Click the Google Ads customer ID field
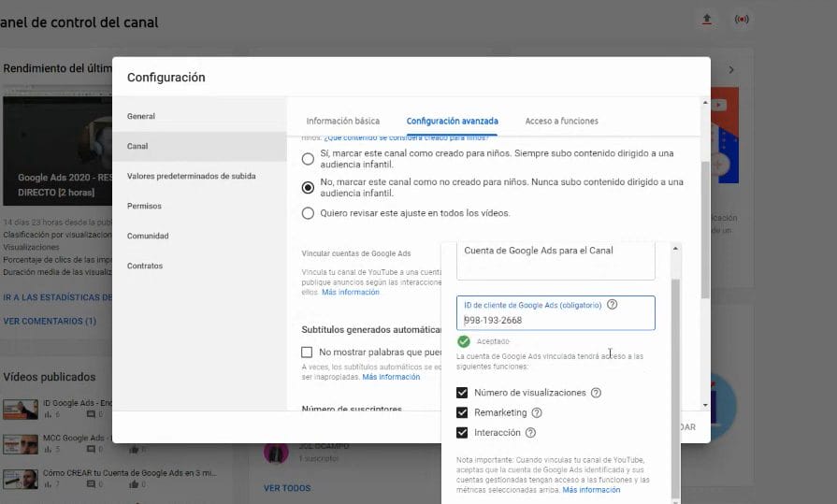The width and height of the screenshot is (837, 504). click(556, 313)
